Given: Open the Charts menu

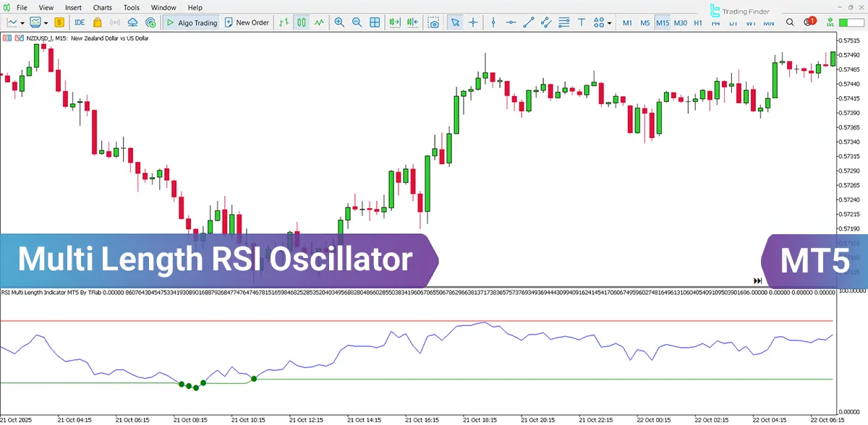Looking at the screenshot, I should tap(102, 7).
